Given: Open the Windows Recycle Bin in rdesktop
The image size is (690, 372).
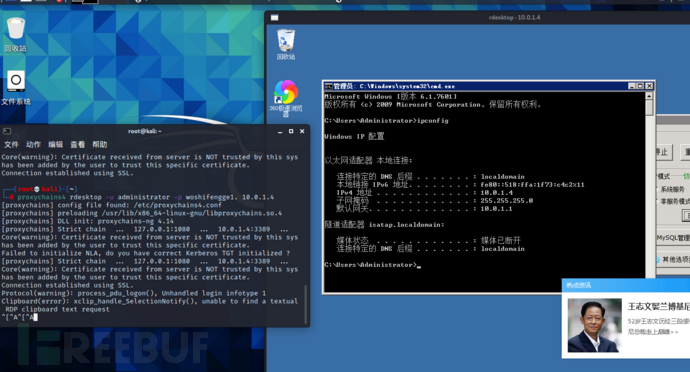Looking at the screenshot, I should (286, 44).
